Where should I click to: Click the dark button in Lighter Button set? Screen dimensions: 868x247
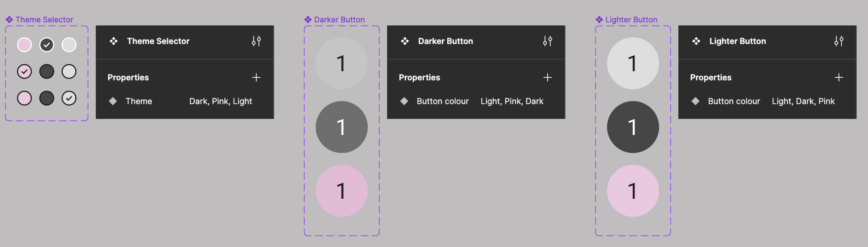pyautogui.click(x=633, y=127)
